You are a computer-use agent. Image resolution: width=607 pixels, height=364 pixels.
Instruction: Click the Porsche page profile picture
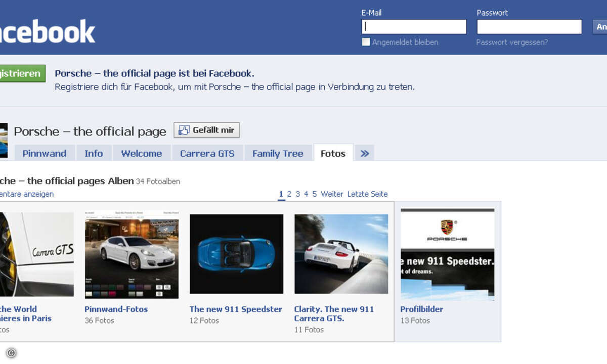[x=4, y=140]
